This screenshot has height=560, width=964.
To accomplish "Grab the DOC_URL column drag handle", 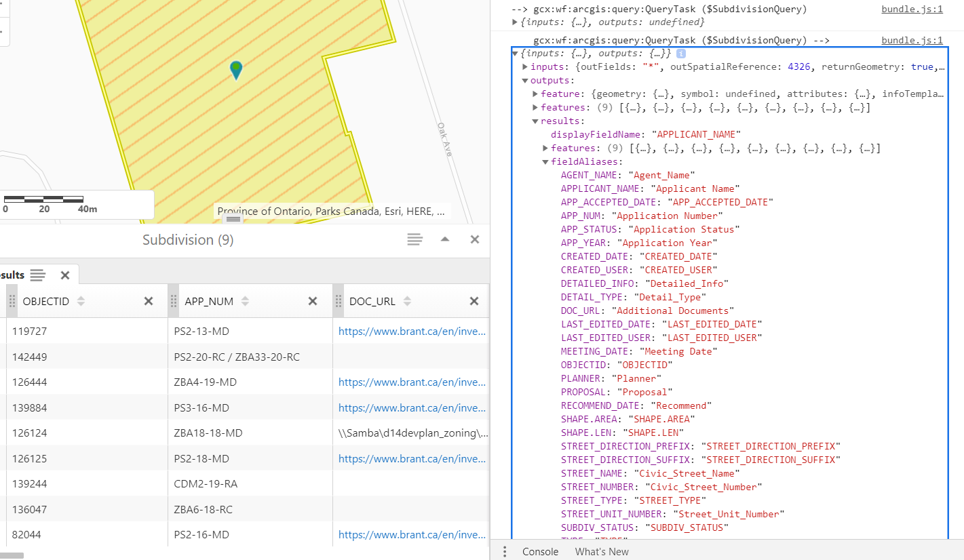I will [x=339, y=301].
